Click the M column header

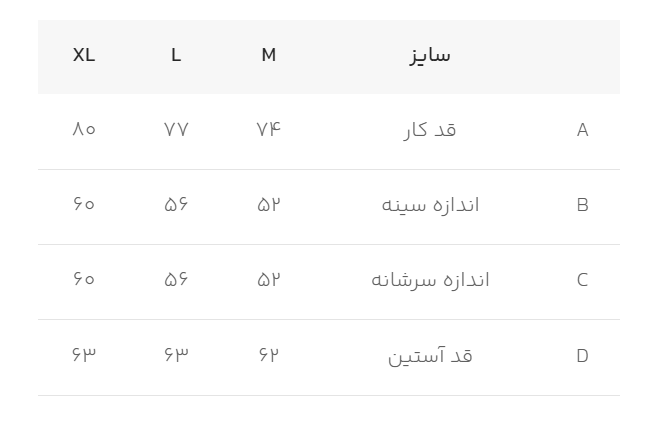coord(268,55)
